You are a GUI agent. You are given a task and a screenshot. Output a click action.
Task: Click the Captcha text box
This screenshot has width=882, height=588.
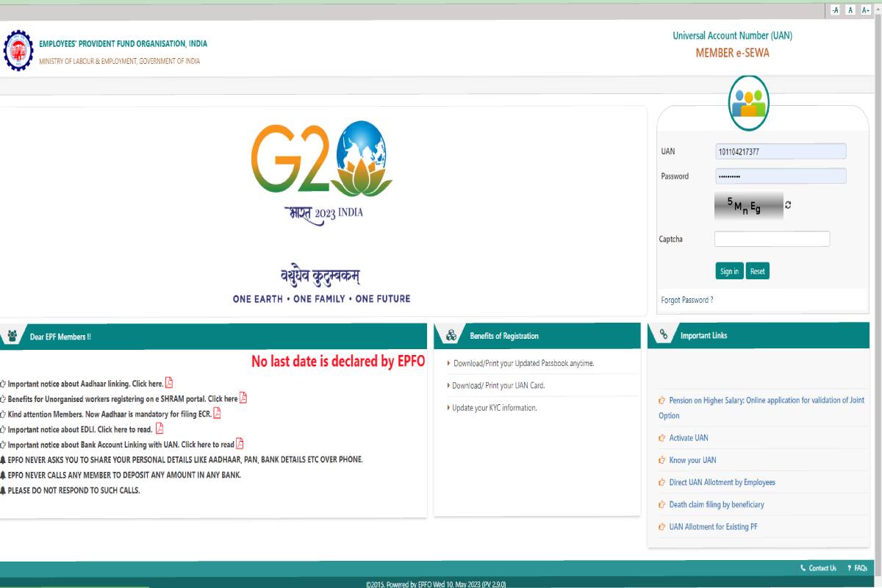click(772, 239)
